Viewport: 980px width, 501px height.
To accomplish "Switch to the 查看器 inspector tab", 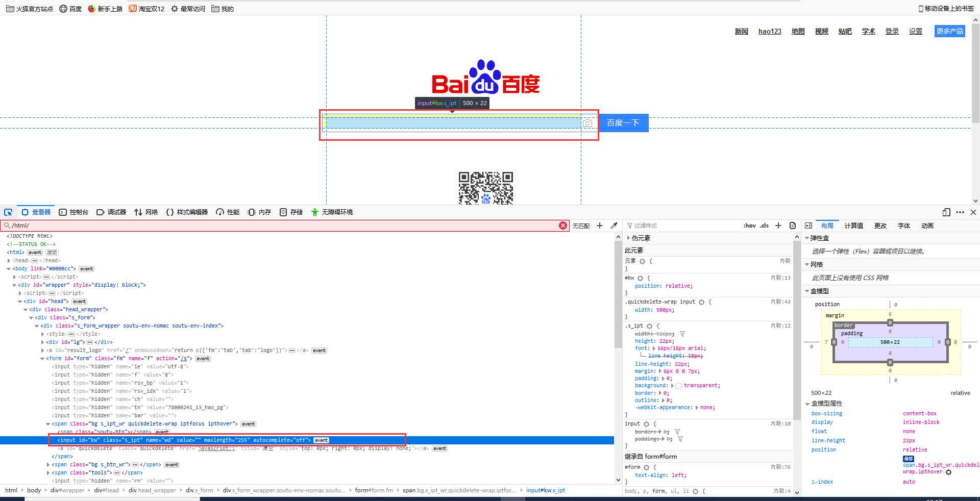I will (36, 212).
